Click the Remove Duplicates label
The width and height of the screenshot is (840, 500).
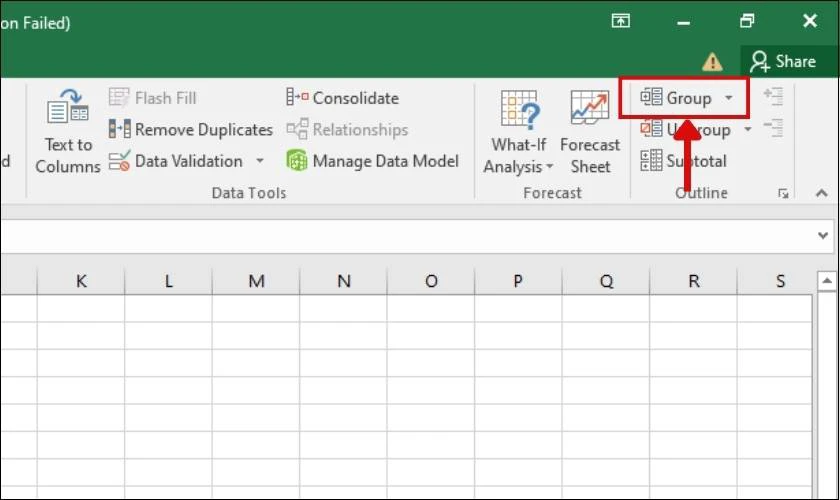(x=204, y=130)
